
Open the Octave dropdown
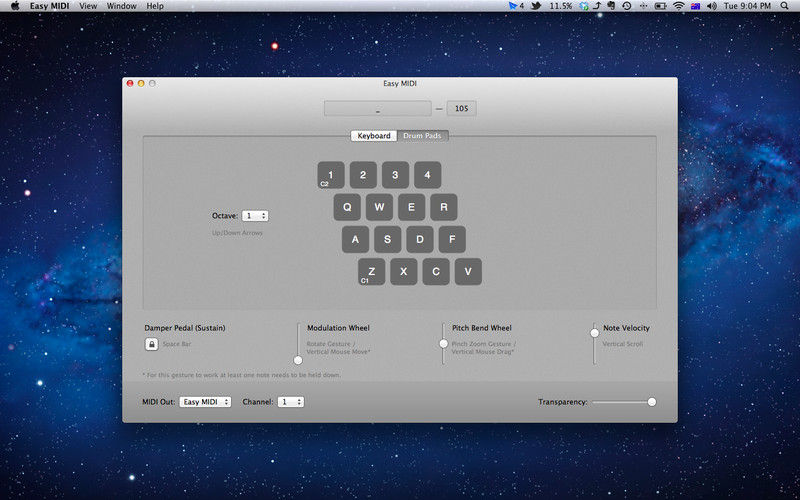click(x=255, y=216)
